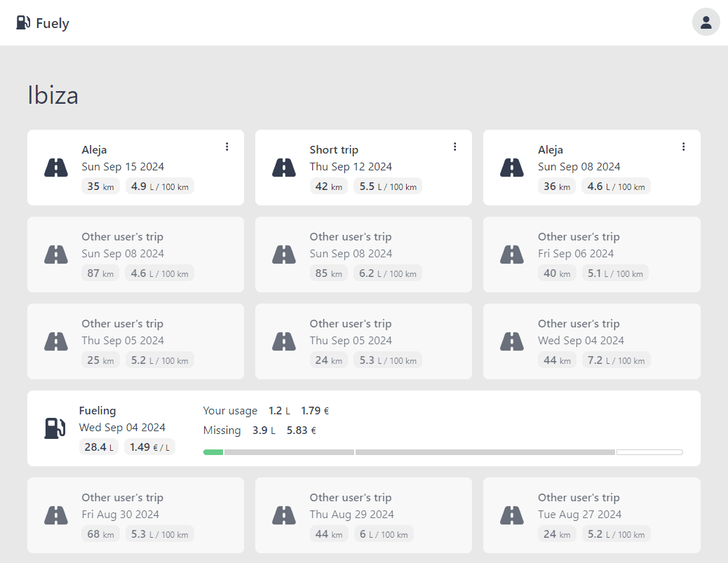Click the 3.9 L missing volume
This screenshot has height=563, width=728.
(x=264, y=430)
